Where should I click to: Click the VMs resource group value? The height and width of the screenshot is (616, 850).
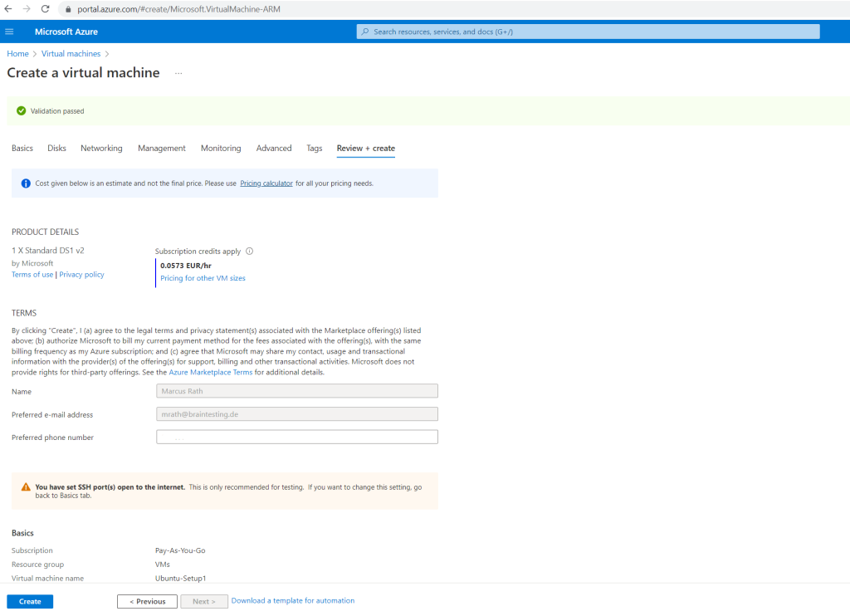point(162,565)
